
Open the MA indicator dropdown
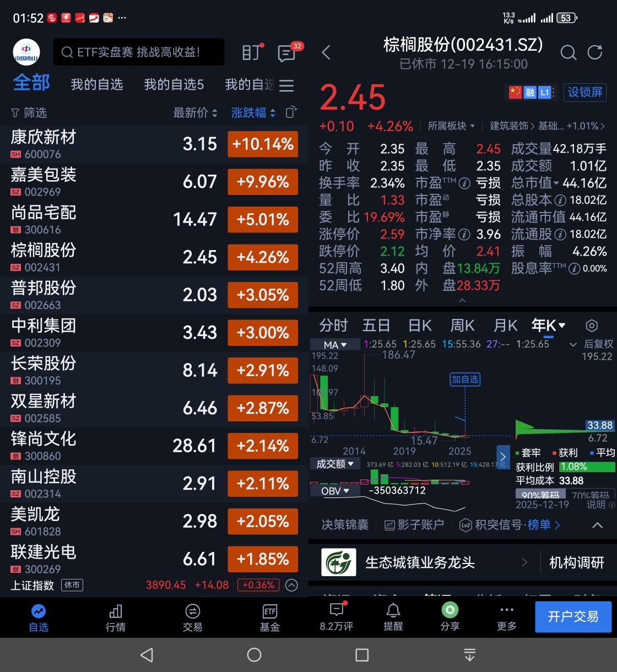point(335,345)
